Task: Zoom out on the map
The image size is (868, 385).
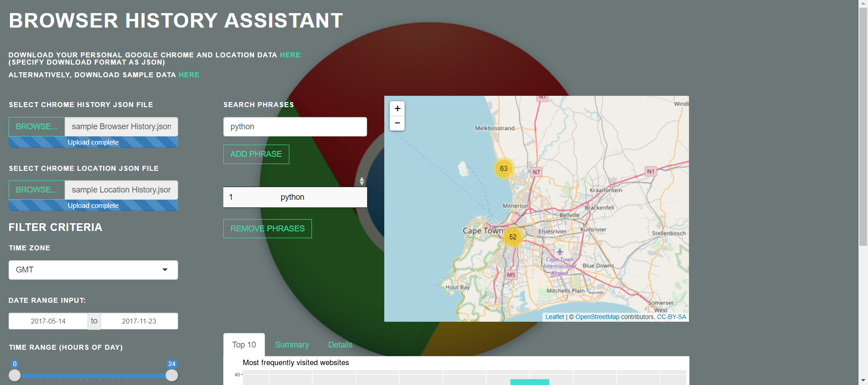Action: point(397,123)
